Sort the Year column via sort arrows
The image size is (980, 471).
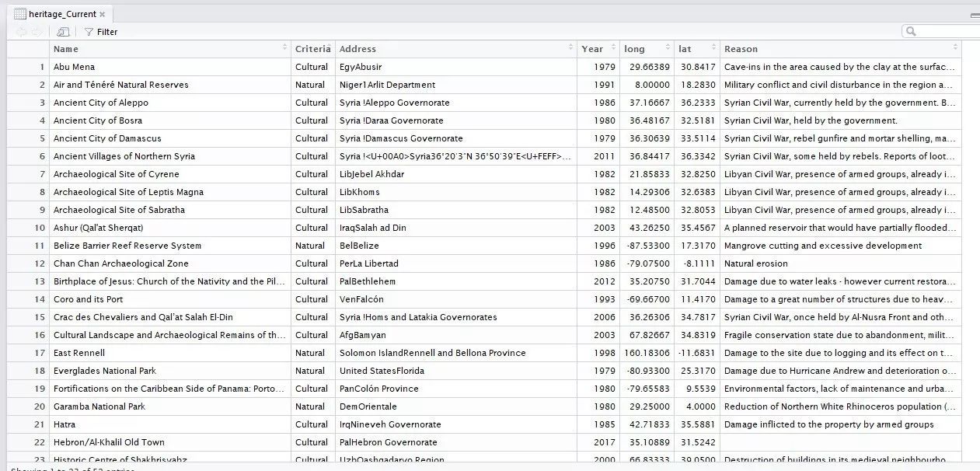(612, 49)
